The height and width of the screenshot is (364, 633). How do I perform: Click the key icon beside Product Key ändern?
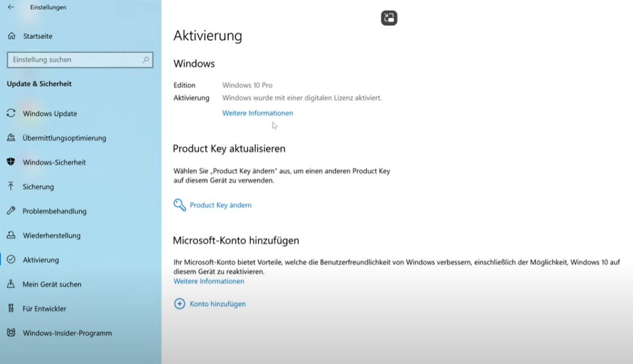180,205
